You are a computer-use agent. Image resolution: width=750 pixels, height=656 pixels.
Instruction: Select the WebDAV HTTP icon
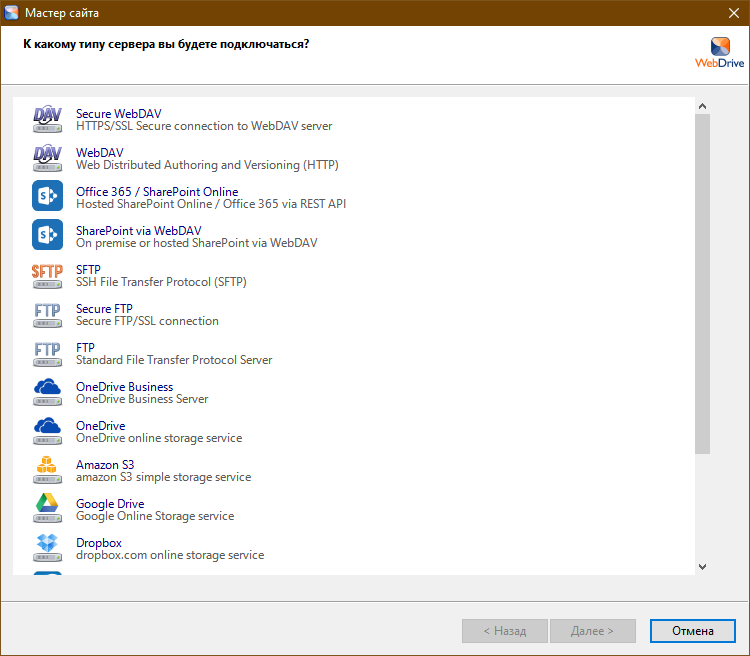pos(48,159)
